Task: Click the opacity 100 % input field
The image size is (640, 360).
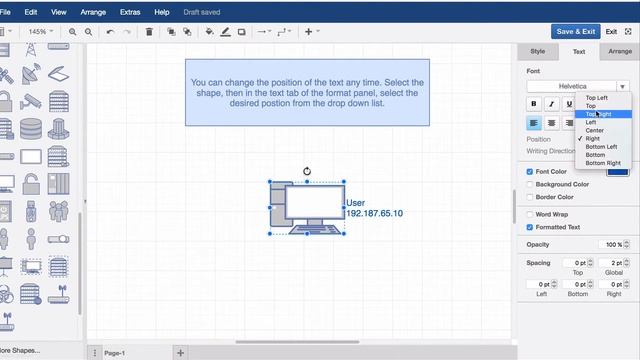Action: coord(611,244)
